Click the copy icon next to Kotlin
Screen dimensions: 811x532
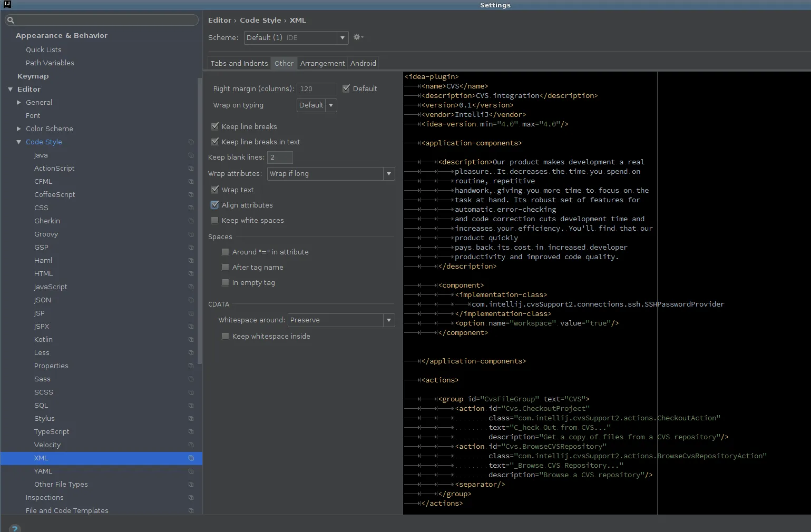[191, 340]
